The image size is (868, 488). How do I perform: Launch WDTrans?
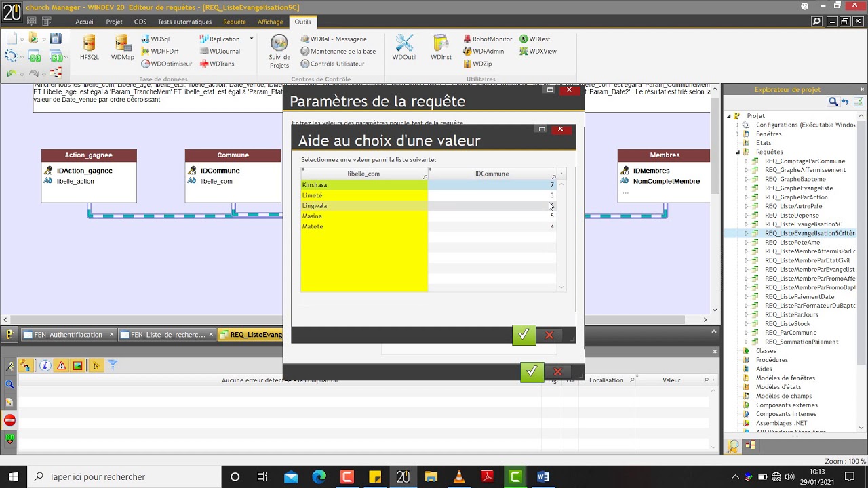(217, 64)
